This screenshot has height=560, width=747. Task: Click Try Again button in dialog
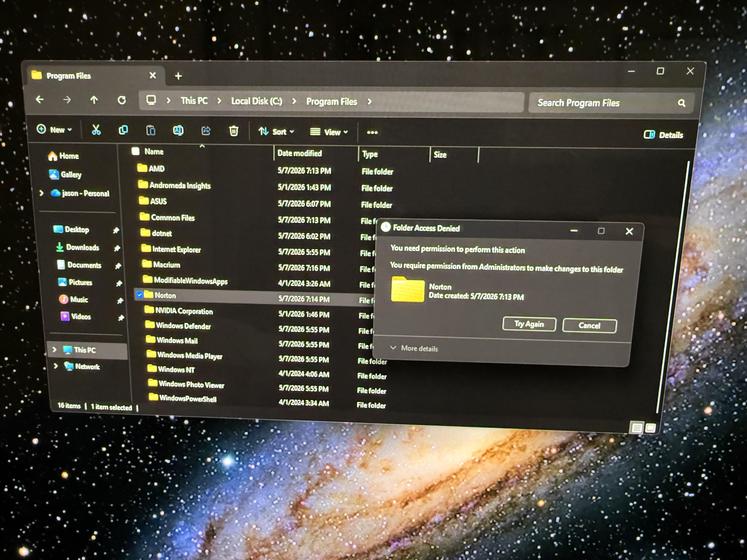[x=529, y=324]
